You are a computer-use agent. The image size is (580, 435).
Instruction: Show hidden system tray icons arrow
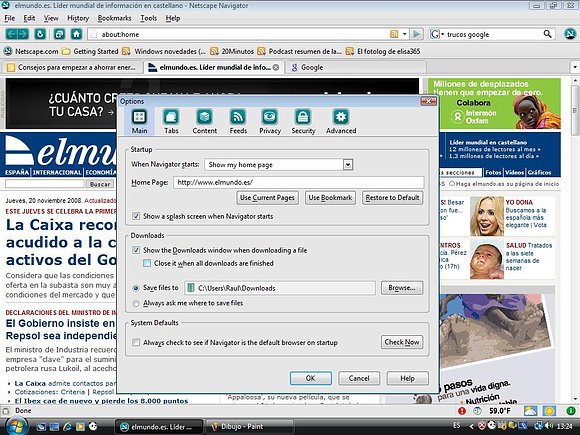coord(471,426)
